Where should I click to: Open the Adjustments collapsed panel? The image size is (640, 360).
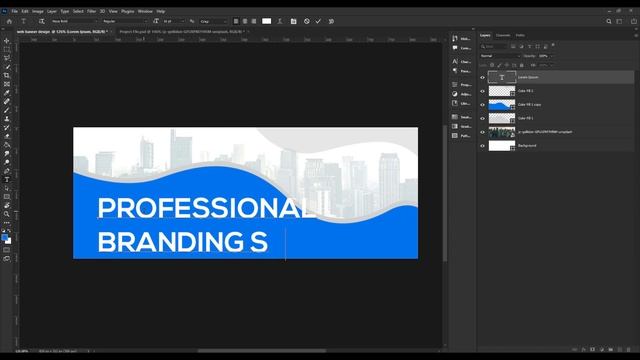(462, 94)
